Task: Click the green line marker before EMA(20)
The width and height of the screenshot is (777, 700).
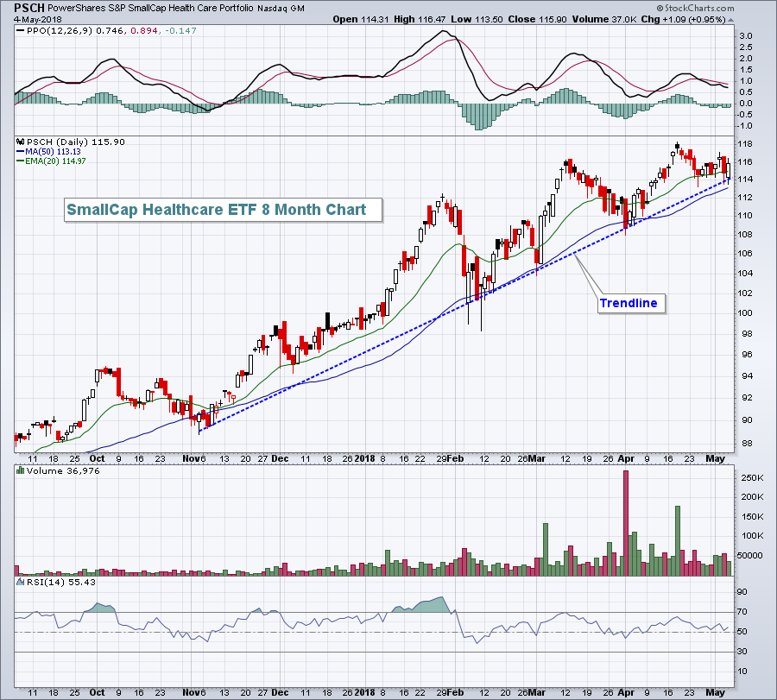Action: [x=21, y=161]
